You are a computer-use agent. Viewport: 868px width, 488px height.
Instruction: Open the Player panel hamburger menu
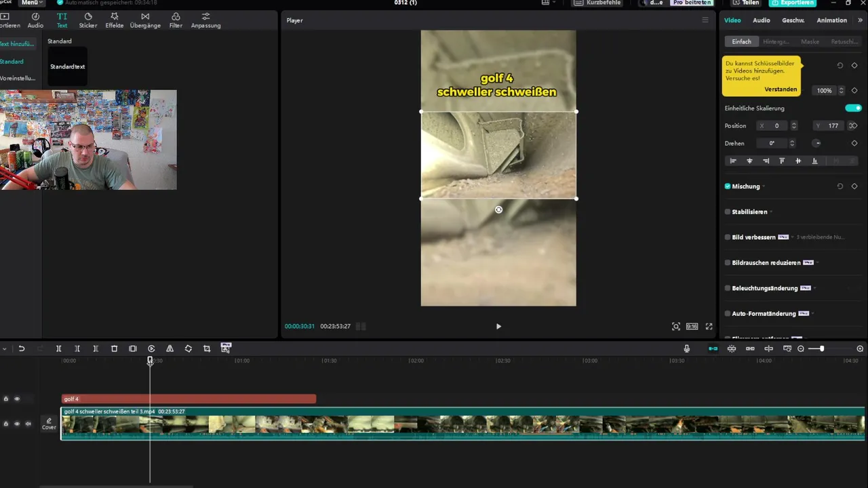click(x=705, y=20)
